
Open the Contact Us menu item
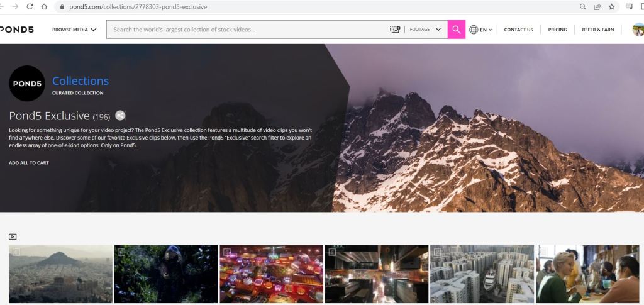pos(518,30)
